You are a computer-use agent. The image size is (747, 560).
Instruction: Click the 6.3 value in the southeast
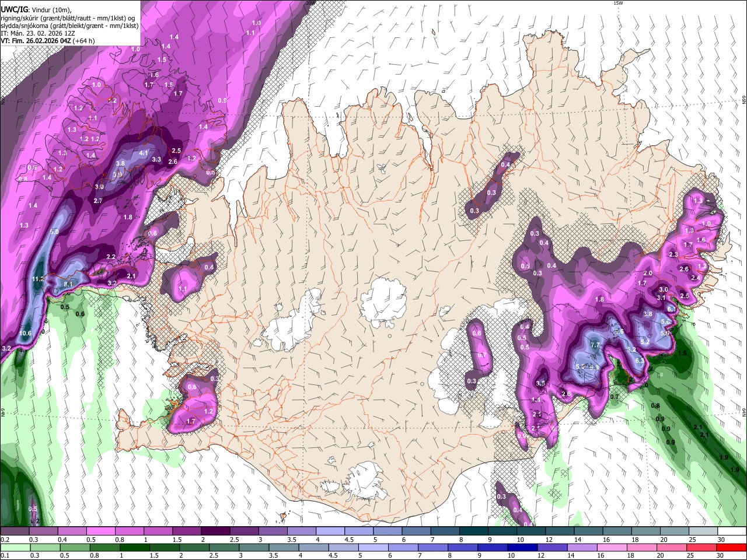click(639, 360)
